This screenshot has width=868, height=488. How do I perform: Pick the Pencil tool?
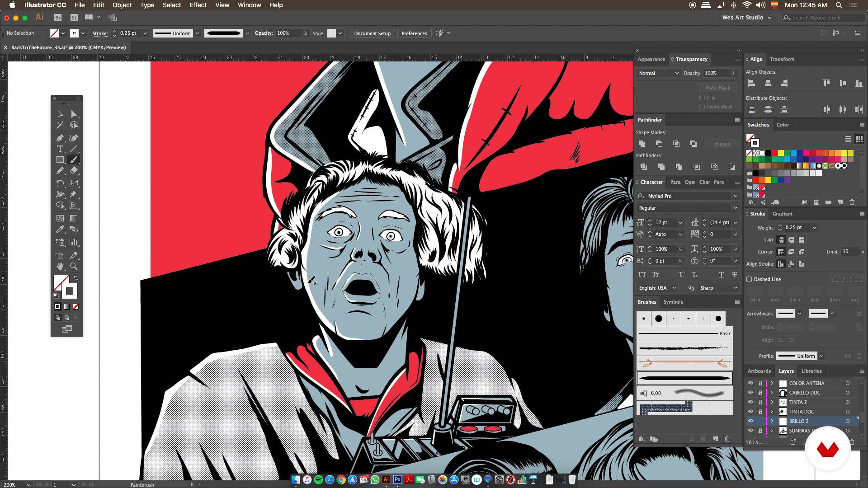pos(60,171)
